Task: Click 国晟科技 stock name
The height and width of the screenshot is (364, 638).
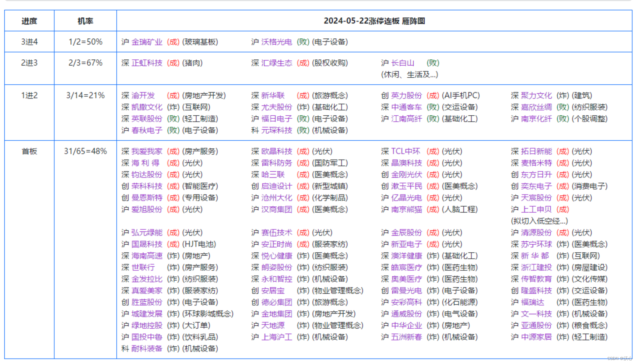Action: 147,244
